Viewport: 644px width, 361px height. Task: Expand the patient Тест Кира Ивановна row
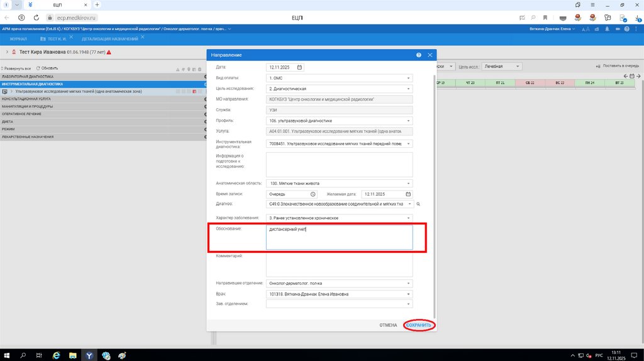(6, 52)
